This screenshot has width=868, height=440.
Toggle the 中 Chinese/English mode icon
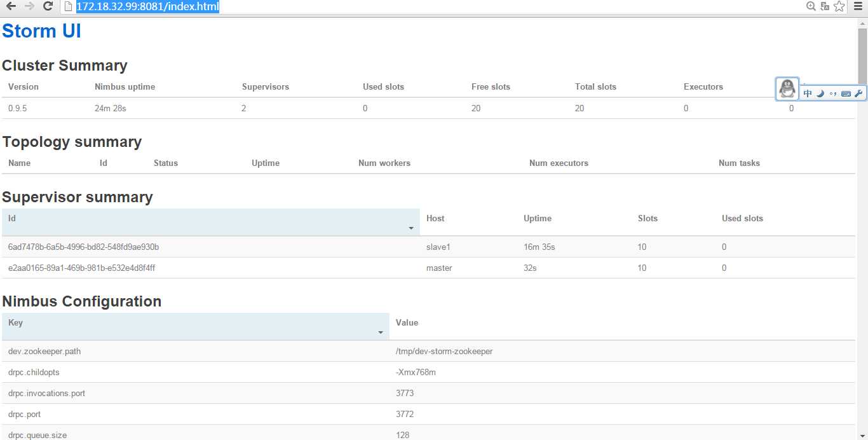808,93
